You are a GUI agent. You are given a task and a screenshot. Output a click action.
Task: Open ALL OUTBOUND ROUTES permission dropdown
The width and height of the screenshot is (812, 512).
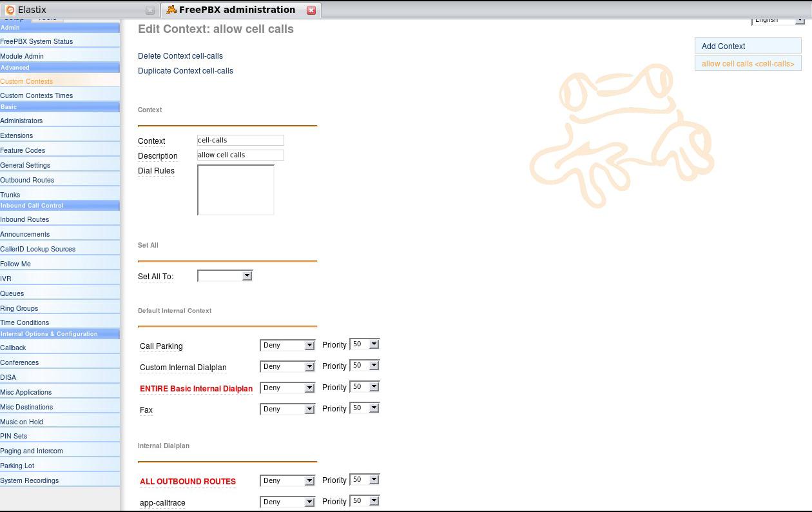(x=287, y=480)
